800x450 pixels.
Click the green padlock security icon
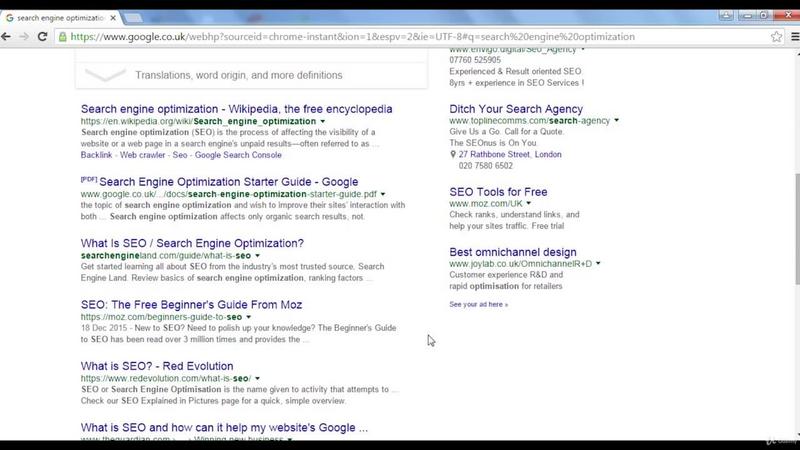click(63, 37)
